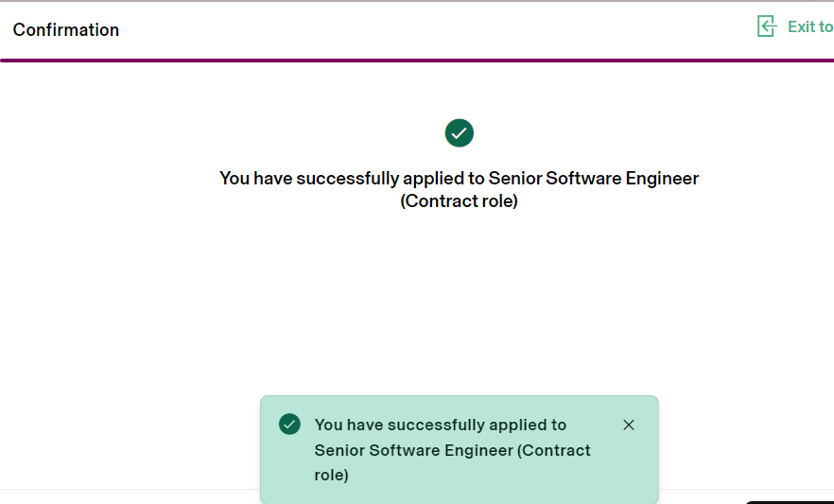Click the toast's first line "You have successfully"
This screenshot has width=834, height=504.
tap(397, 426)
